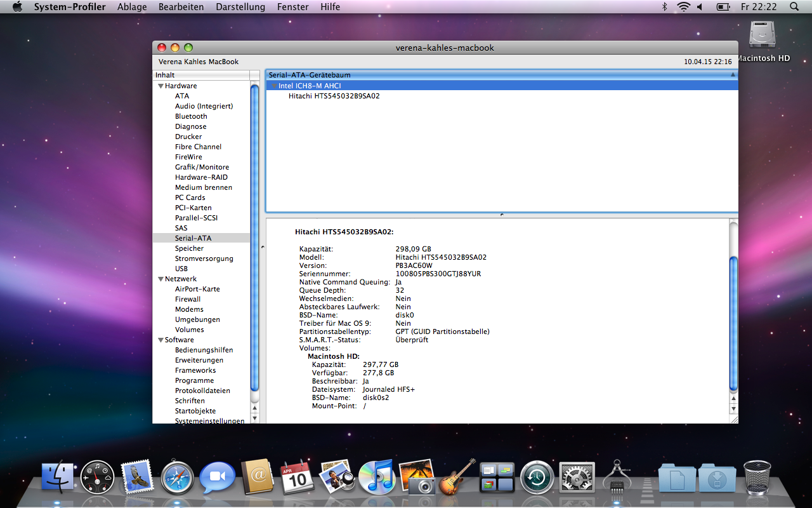Click the horizontal pane splitter handle
The width and height of the screenshot is (812, 508).
[501, 215]
